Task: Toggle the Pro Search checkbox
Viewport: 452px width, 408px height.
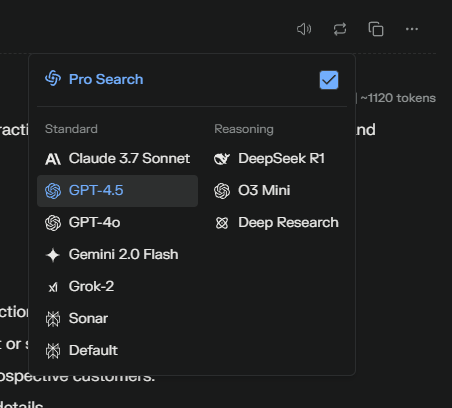Action: coord(329,80)
